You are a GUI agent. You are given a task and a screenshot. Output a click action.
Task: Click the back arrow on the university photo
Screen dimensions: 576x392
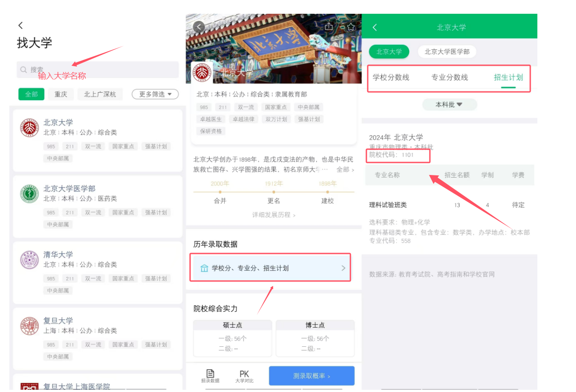tap(199, 27)
